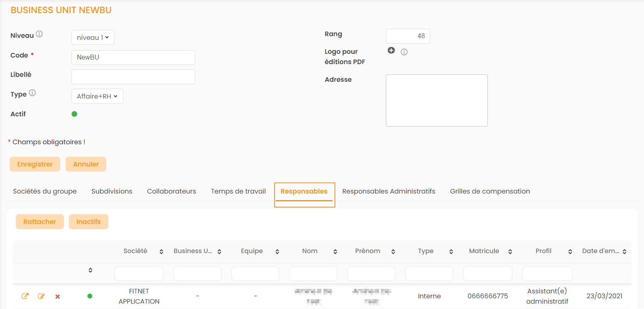Open the Niveau dropdown
Image resolution: width=644 pixels, height=309 pixels.
coord(92,37)
